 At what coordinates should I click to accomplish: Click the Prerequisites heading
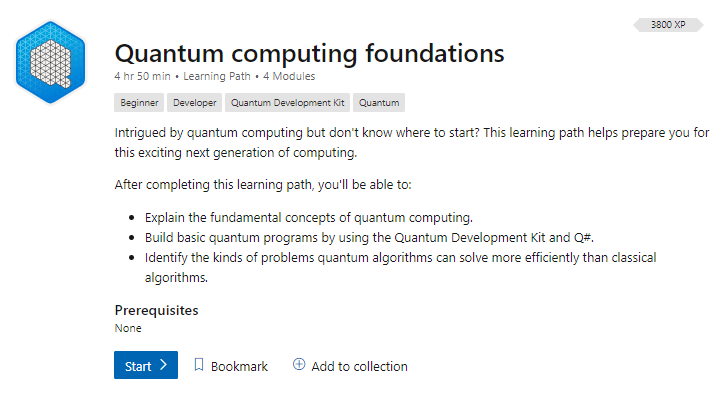[x=156, y=310]
